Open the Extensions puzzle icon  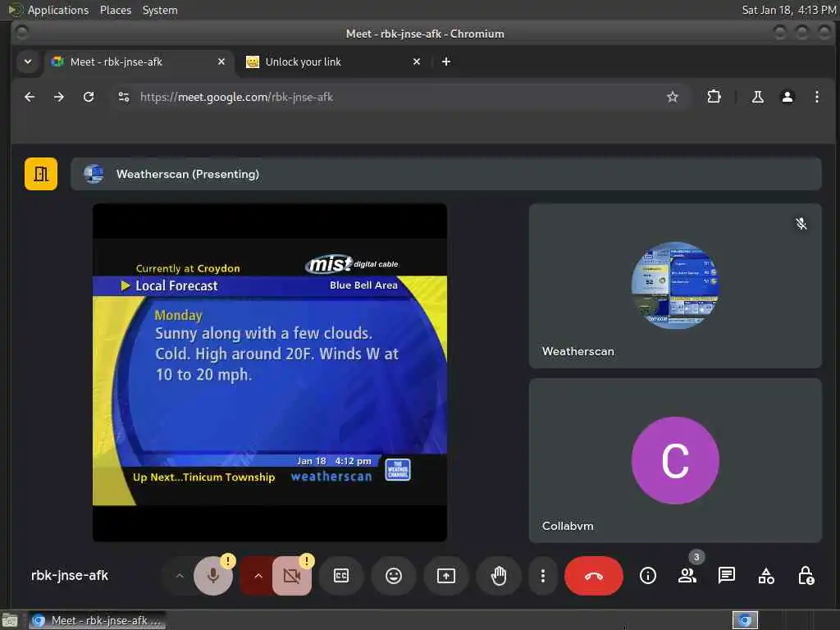pyautogui.click(x=714, y=97)
